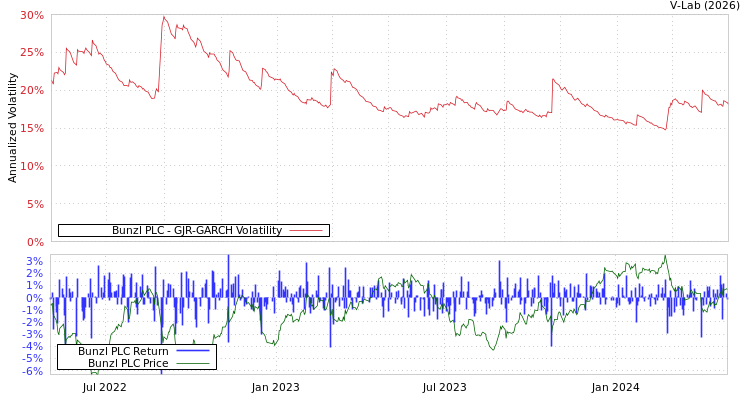Click the -3% label on the return axis
Screen dimensions: 750x400
click(33, 334)
